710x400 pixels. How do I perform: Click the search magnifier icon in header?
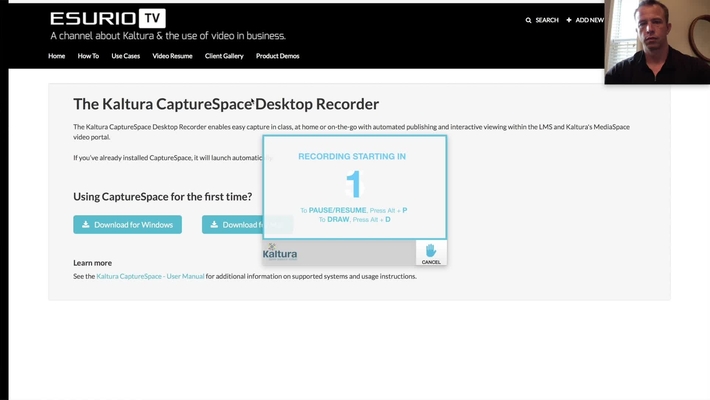pyautogui.click(x=528, y=20)
